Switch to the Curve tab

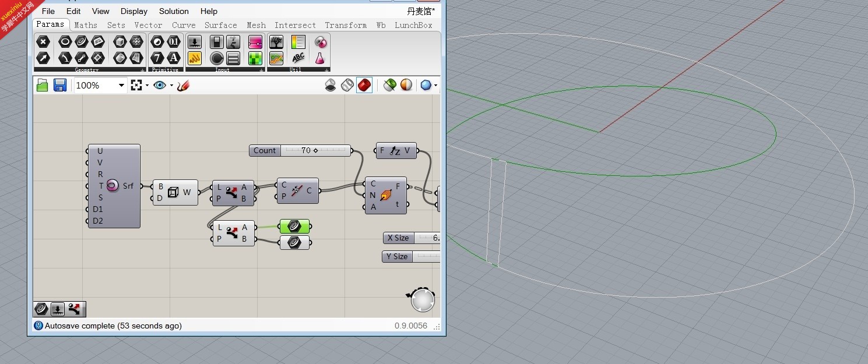pyautogui.click(x=184, y=25)
